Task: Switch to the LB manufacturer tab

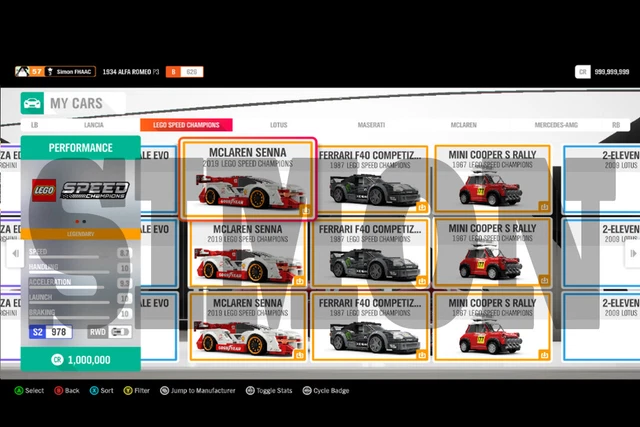Action: pos(35,125)
